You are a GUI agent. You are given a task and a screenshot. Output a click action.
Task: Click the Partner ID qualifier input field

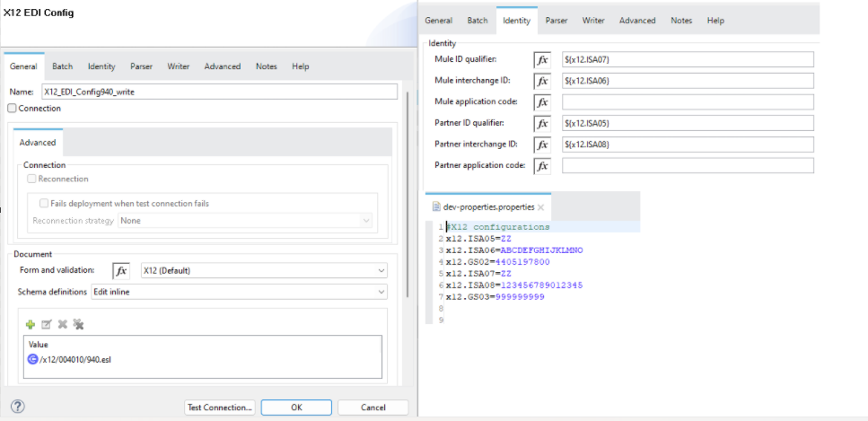pyautogui.click(x=688, y=123)
